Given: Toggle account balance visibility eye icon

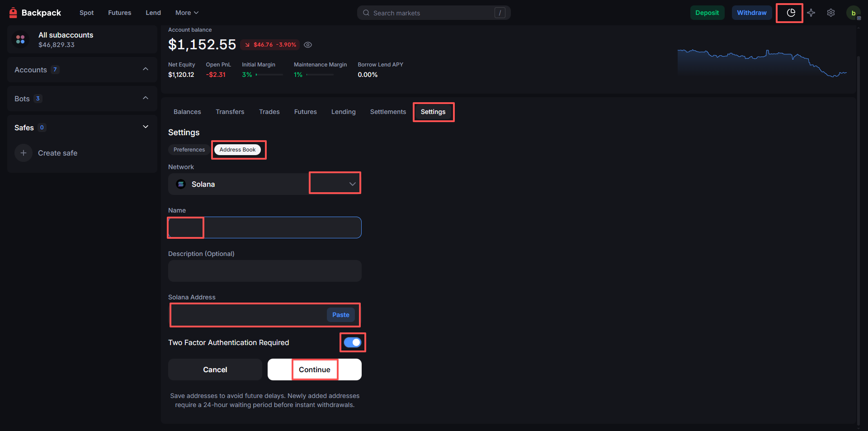Looking at the screenshot, I should [308, 45].
